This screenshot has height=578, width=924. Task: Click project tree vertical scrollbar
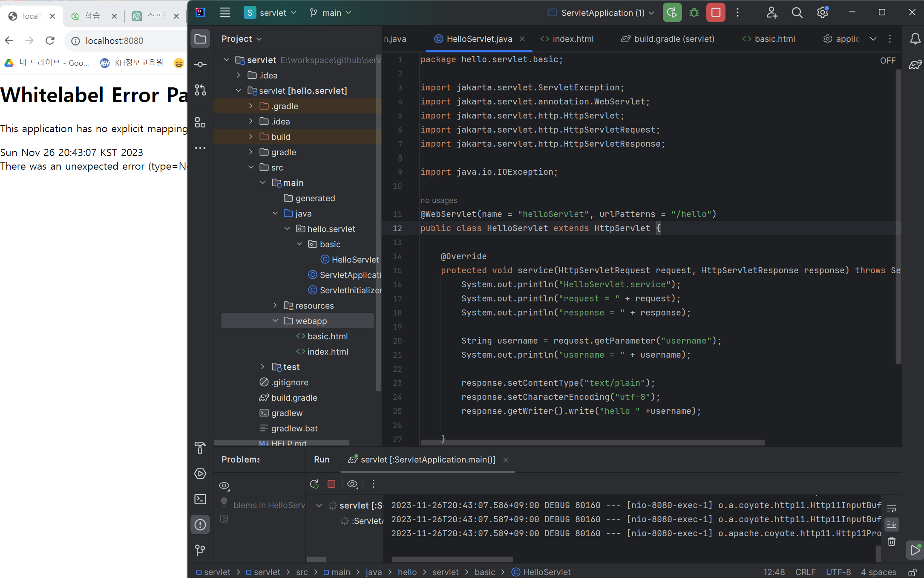(378, 222)
